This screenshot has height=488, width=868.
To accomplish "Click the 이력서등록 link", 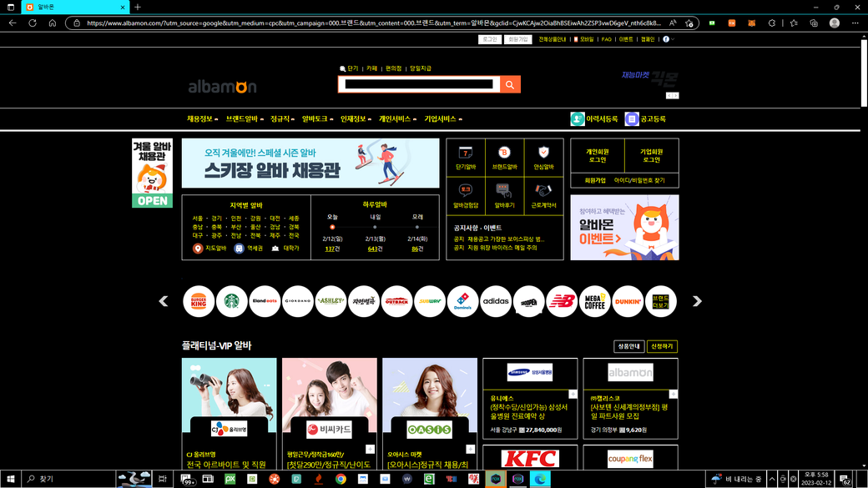I will tap(594, 119).
